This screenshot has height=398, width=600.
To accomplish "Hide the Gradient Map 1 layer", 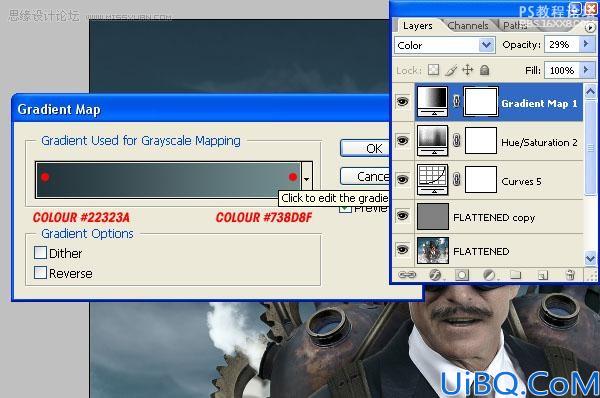I will coord(403,102).
